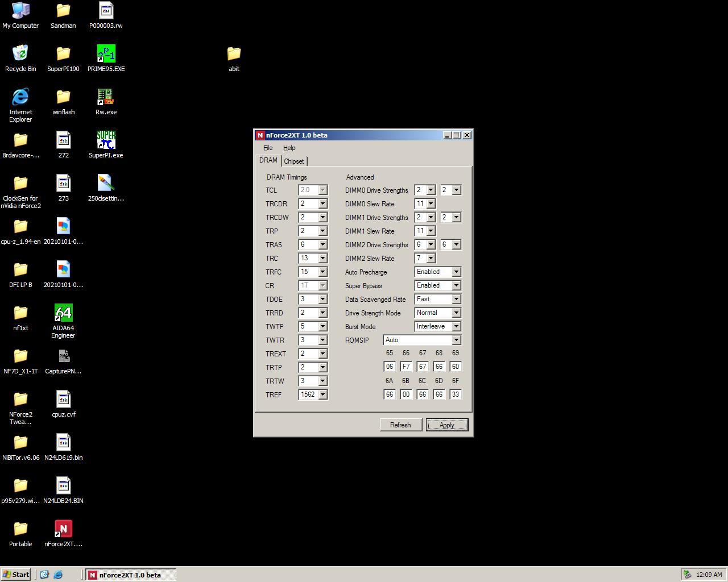Click the register 6F field showing 33
This screenshot has width=728, height=582.
click(x=456, y=394)
